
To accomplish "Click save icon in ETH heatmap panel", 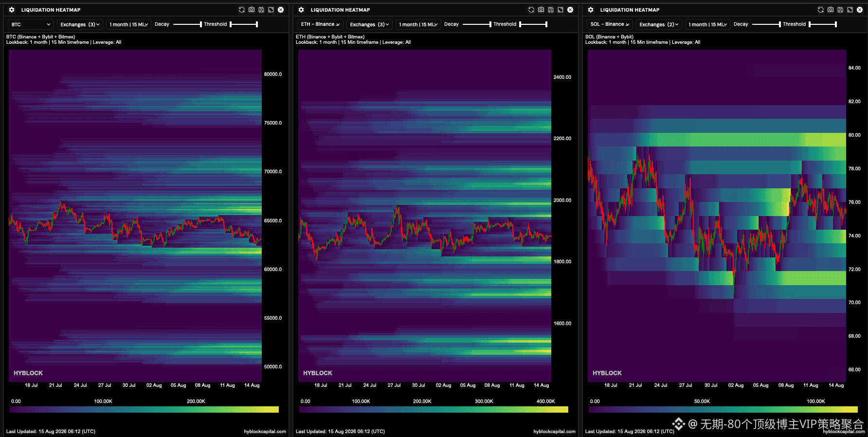I will (x=551, y=10).
